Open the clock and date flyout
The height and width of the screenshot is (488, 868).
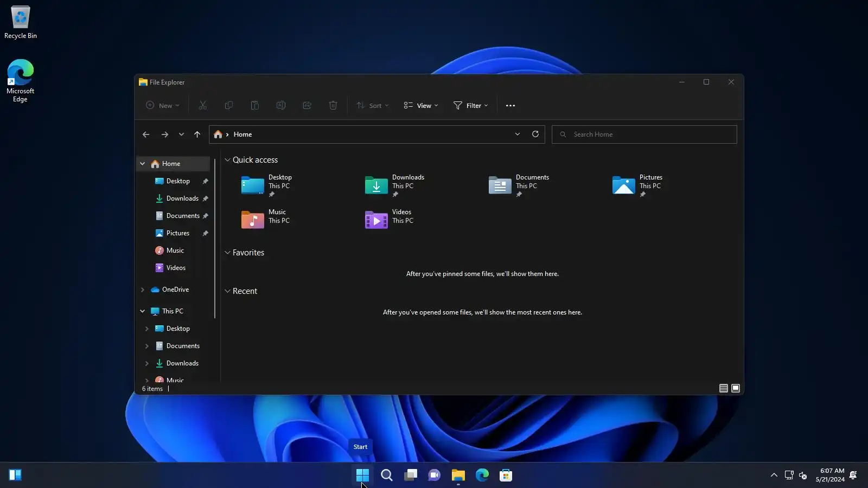pyautogui.click(x=830, y=475)
